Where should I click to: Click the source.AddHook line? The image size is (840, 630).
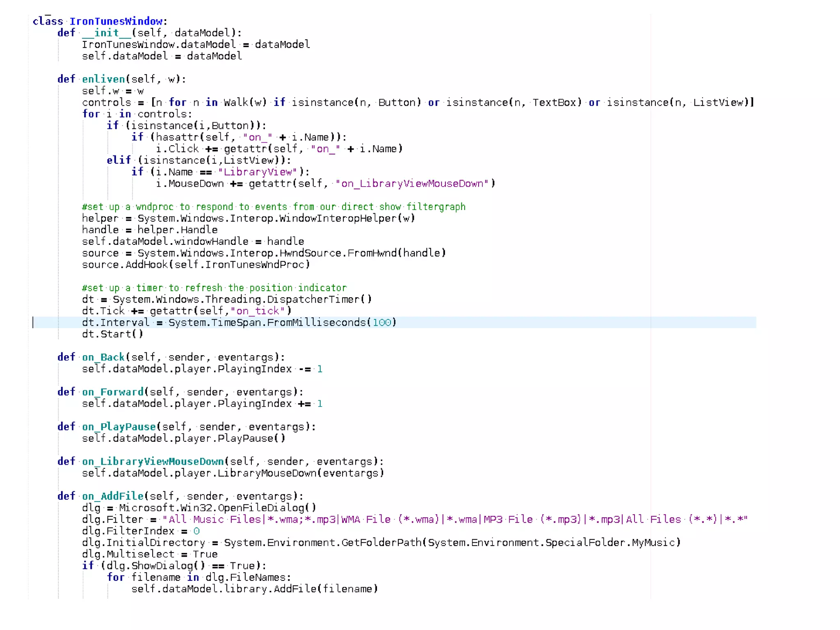click(196, 265)
